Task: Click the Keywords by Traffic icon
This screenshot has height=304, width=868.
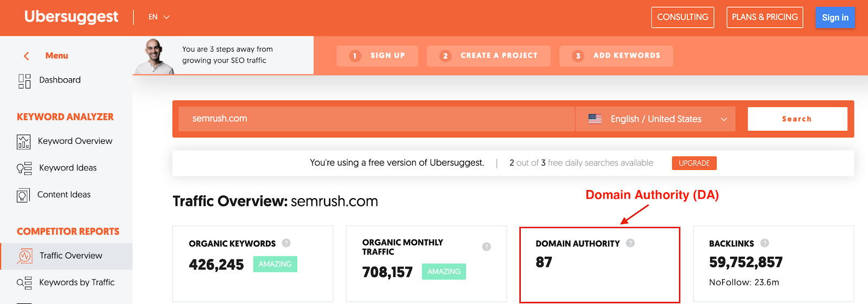Action: (x=24, y=283)
